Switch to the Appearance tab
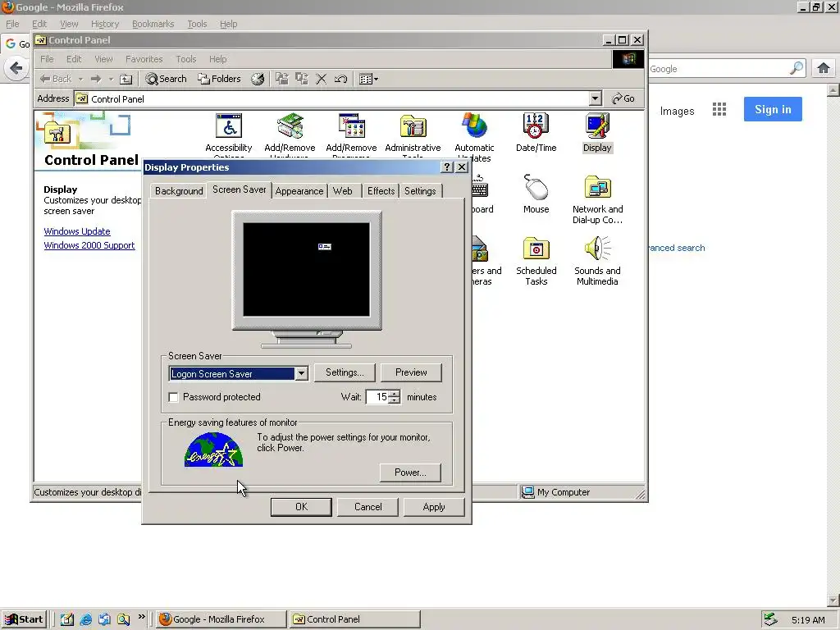The width and height of the screenshot is (840, 630). [x=299, y=190]
